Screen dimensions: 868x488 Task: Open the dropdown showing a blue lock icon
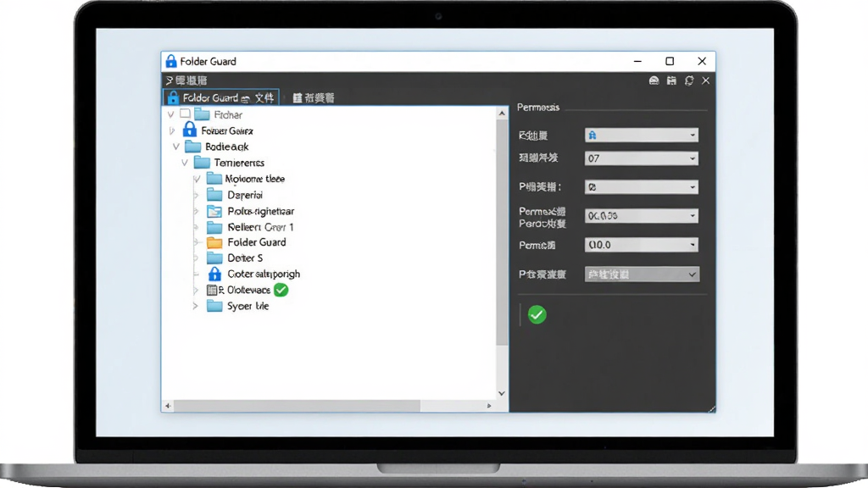click(641, 135)
